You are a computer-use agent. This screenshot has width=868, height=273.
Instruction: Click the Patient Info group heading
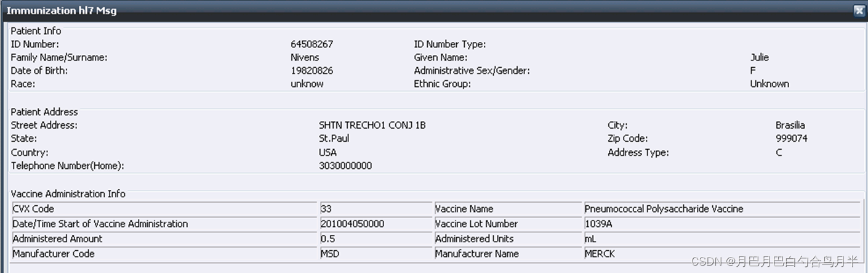click(x=36, y=31)
